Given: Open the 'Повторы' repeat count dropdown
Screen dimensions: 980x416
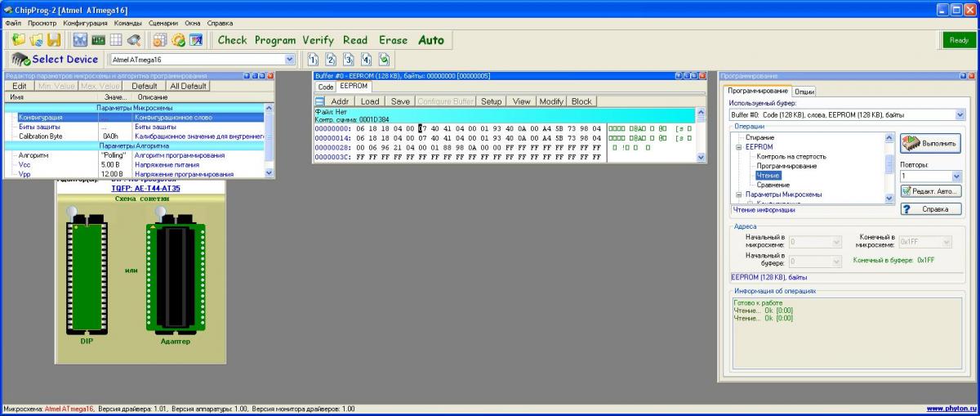Looking at the screenshot, I should tap(957, 176).
